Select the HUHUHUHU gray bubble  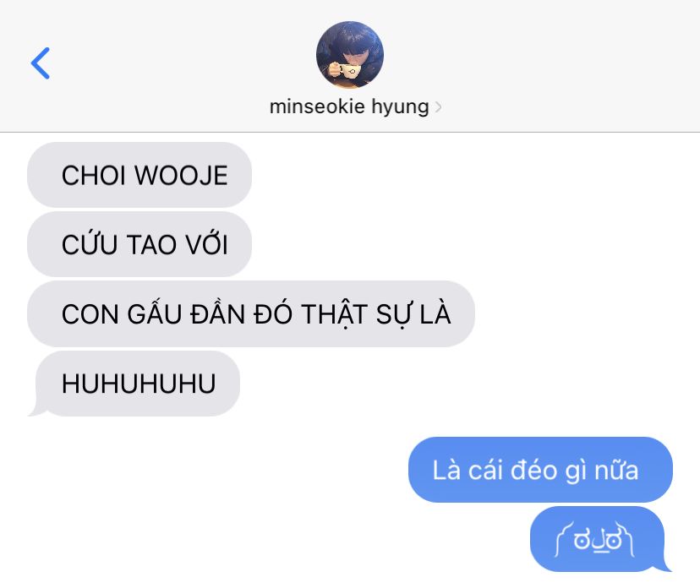click(134, 384)
